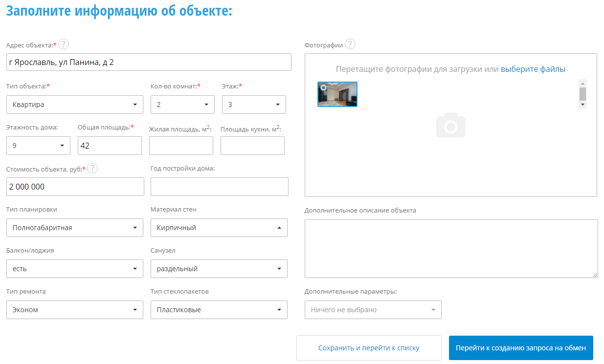Open Материал стен dropdown showing Кирпичный
Screen dimensions: 604x364
click(x=219, y=228)
